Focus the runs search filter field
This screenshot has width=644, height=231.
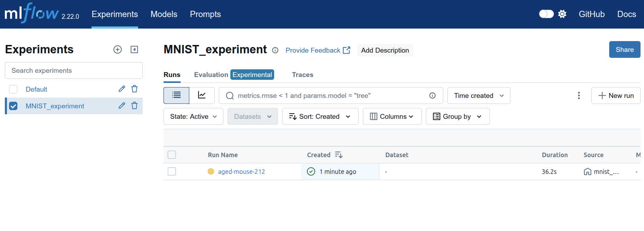coord(331,95)
